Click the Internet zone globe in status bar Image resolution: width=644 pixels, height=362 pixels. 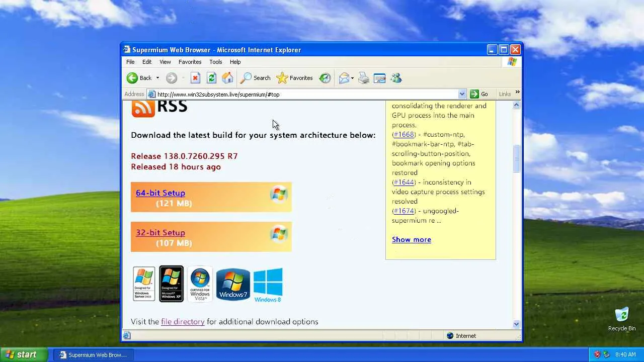(450, 336)
